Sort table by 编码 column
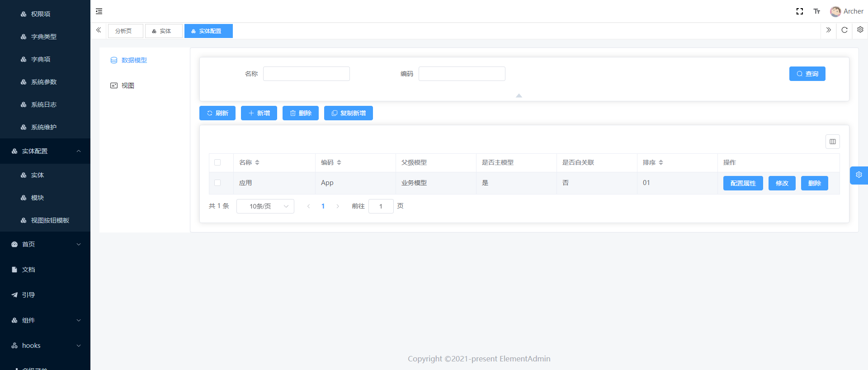Image resolution: width=868 pixels, height=370 pixels. pyautogui.click(x=339, y=162)
